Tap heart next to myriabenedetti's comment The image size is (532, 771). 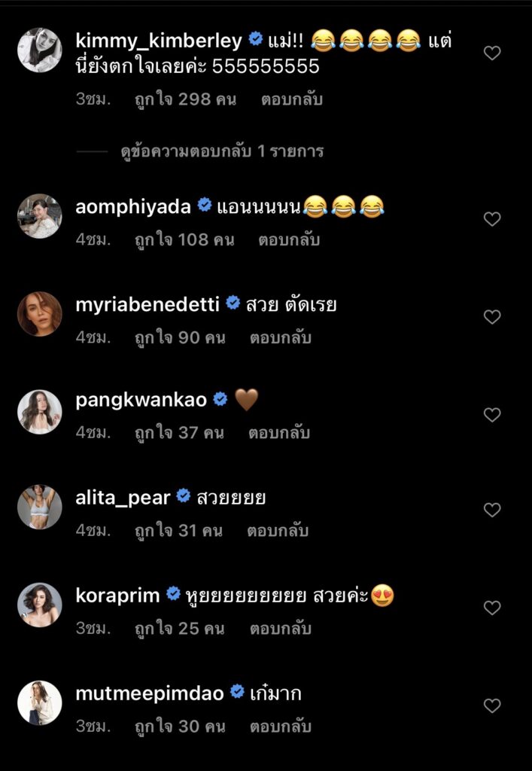point(491,317)
